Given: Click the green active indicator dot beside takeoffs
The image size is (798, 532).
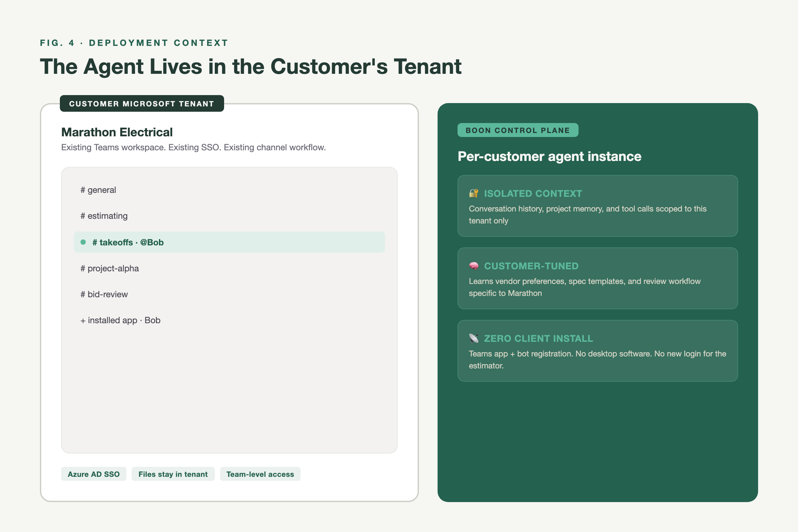Looking at the screenshot, I should pyautogui.click(x=83, y=242).
